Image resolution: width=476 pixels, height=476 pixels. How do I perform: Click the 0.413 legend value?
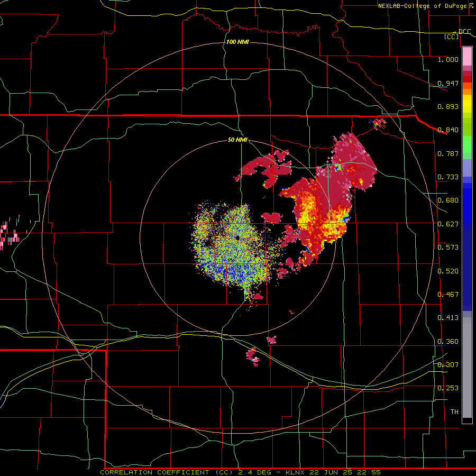pyautogui.click(x=448, y=318)
